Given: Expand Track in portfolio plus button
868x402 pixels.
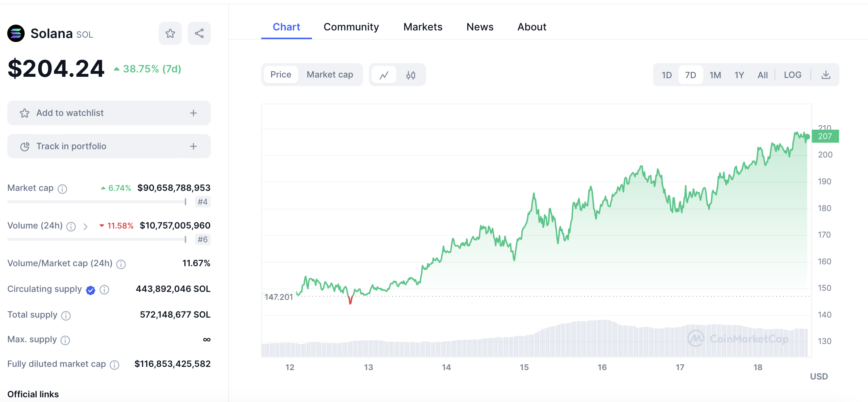Looking at the screenshot, I should 193,146.
